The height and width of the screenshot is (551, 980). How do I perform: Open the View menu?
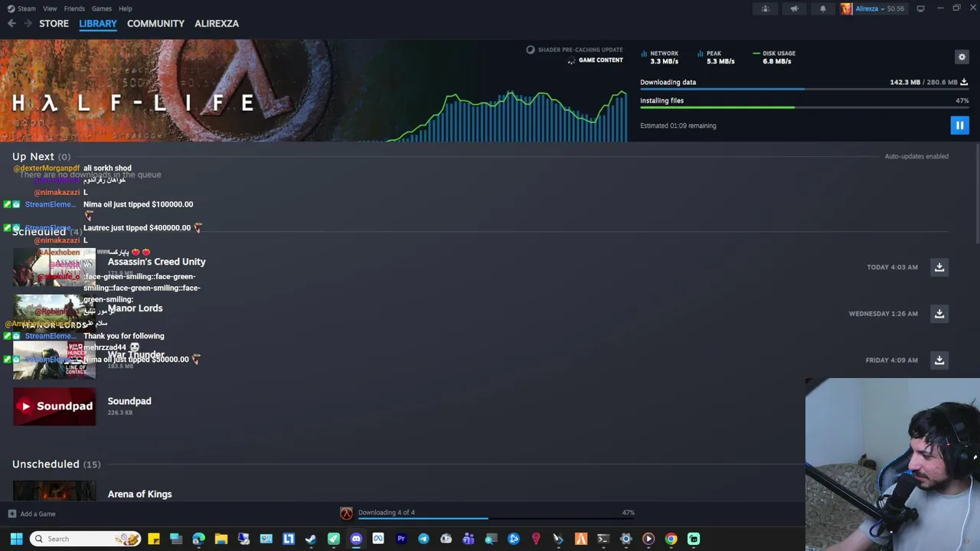coord(50,8)
